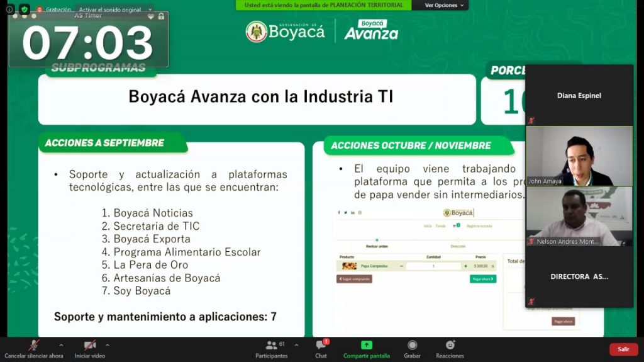Viewport: 644px width, 362px height.
Task: Click muted mic icon on Diana Espinel tile
Action: point(531,120)
